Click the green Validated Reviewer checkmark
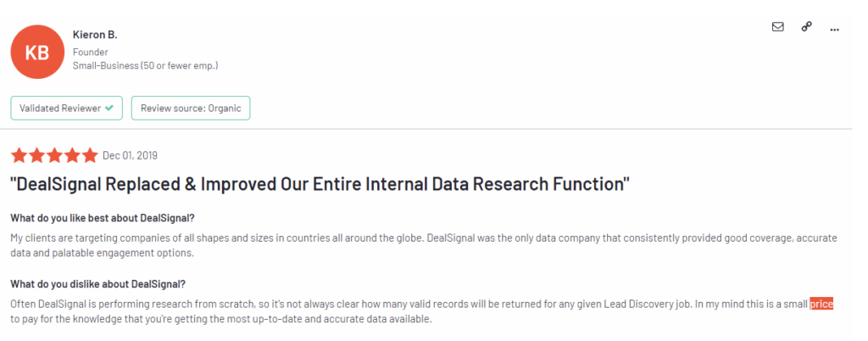The image size is (868, 341). pyautogui.click(x=109, y=109)
